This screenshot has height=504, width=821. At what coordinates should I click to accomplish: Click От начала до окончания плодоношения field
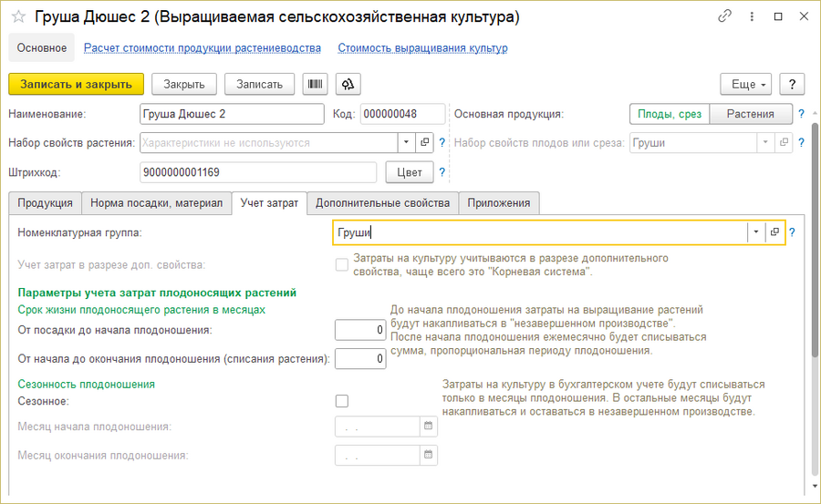(x=360, y=358)
